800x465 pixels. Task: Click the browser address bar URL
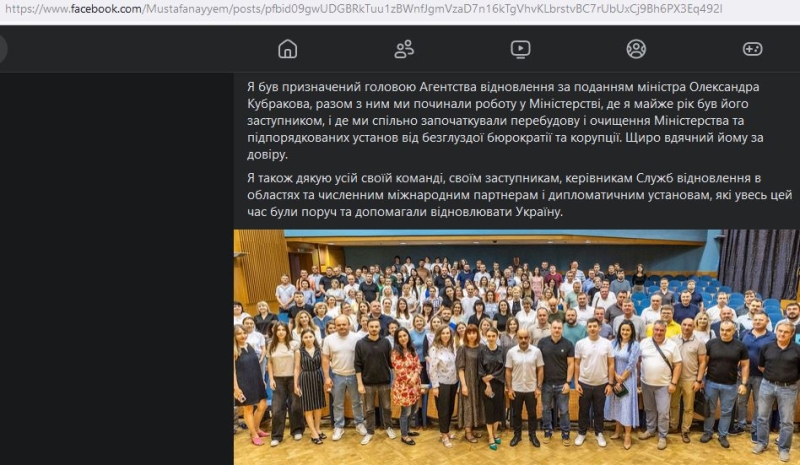click(x=363, y=9)
